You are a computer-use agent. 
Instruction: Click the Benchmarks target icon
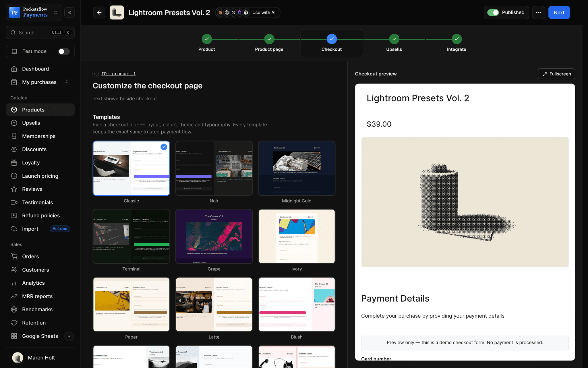[x=14, y=309]
